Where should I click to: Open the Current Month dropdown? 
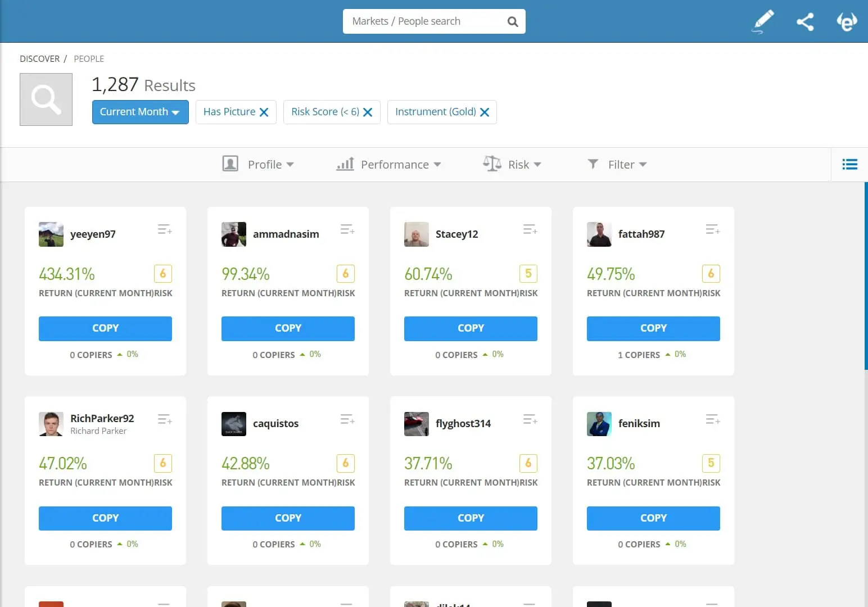pos(139,112)
